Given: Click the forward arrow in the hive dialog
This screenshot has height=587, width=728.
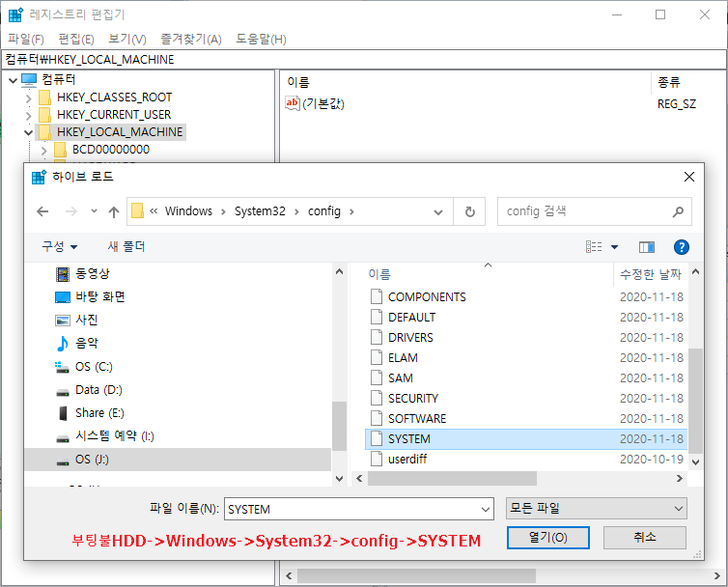Looking at the screenshot, I should click(x=71, y=211).
